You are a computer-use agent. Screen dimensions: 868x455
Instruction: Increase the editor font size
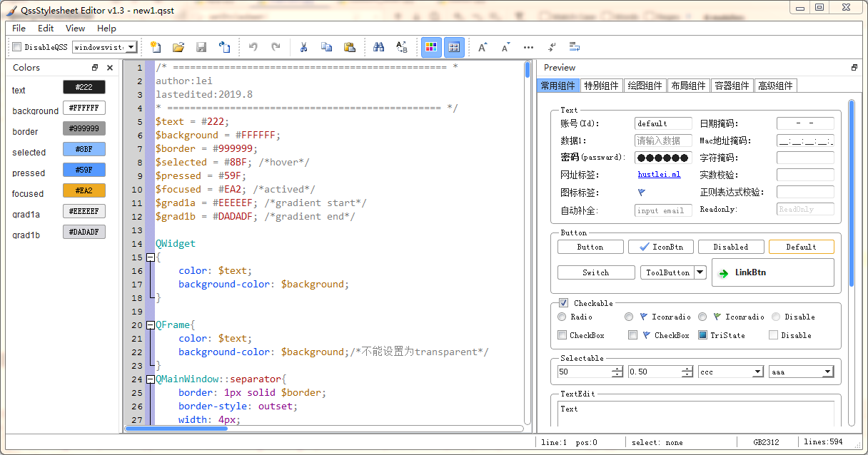[x=483, y=47]
